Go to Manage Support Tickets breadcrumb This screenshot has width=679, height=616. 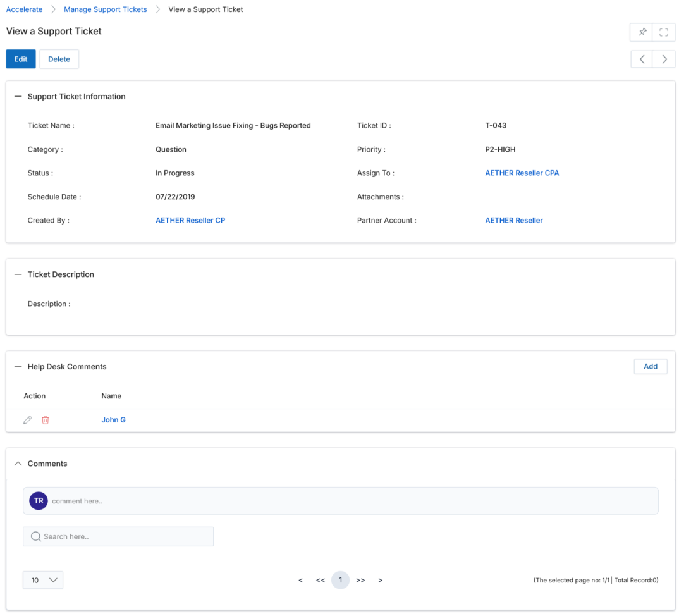(x=105, y=9)
